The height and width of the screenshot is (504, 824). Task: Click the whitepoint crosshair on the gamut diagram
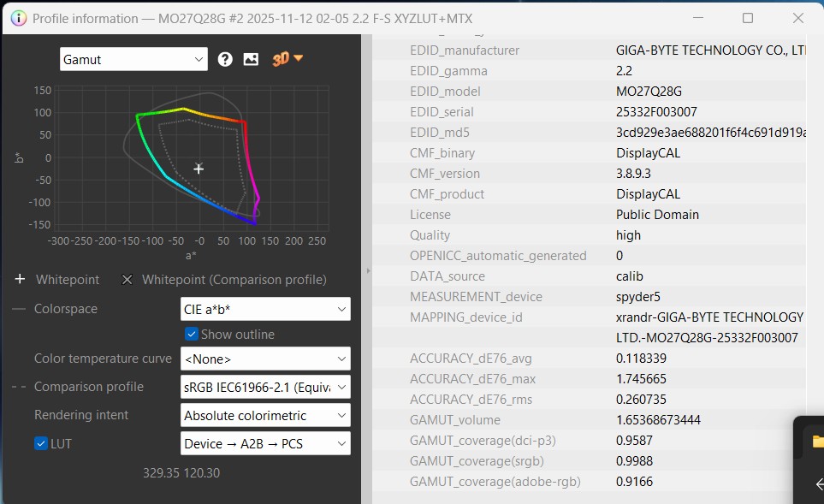(199, 169)
